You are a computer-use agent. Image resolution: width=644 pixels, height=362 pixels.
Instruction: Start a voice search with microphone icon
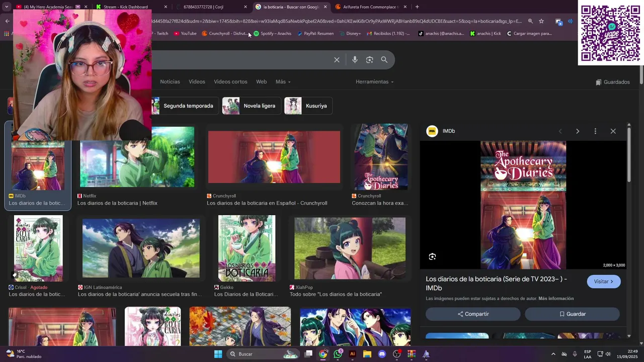coord(355,60)
